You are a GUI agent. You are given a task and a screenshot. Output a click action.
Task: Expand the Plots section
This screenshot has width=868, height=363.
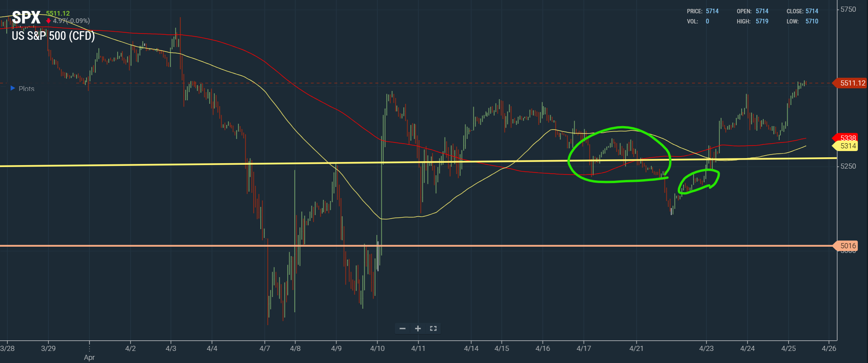[23, 89]
